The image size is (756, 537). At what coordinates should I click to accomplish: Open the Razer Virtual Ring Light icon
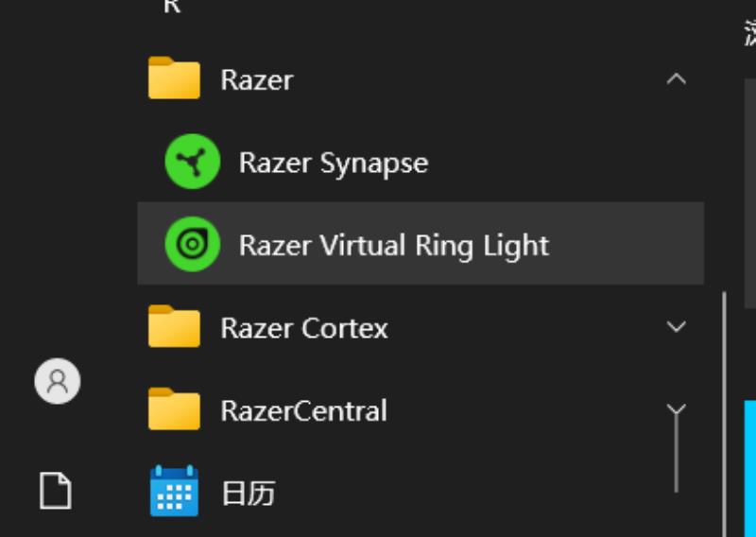pos(193,244)
